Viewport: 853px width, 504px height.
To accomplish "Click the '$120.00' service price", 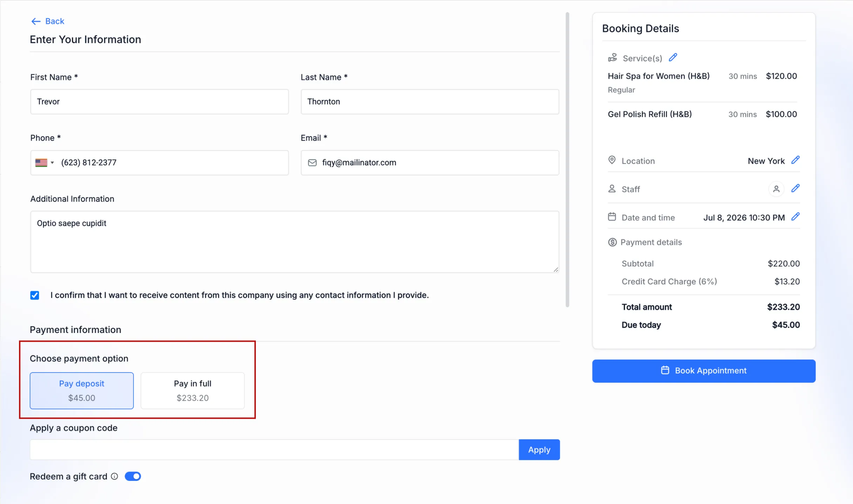I will [x=782, y=76].
